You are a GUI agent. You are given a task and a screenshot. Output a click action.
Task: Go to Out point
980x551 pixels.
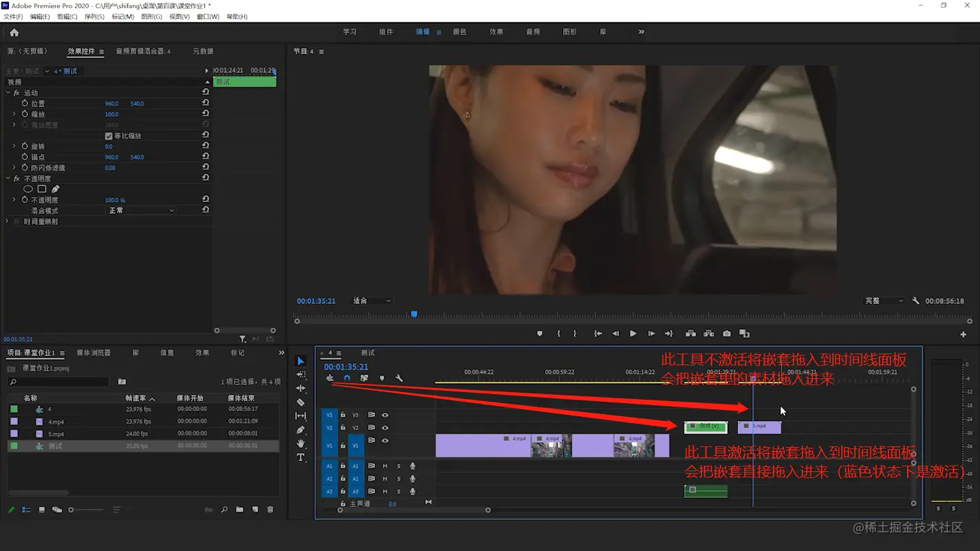coord(668,334)
